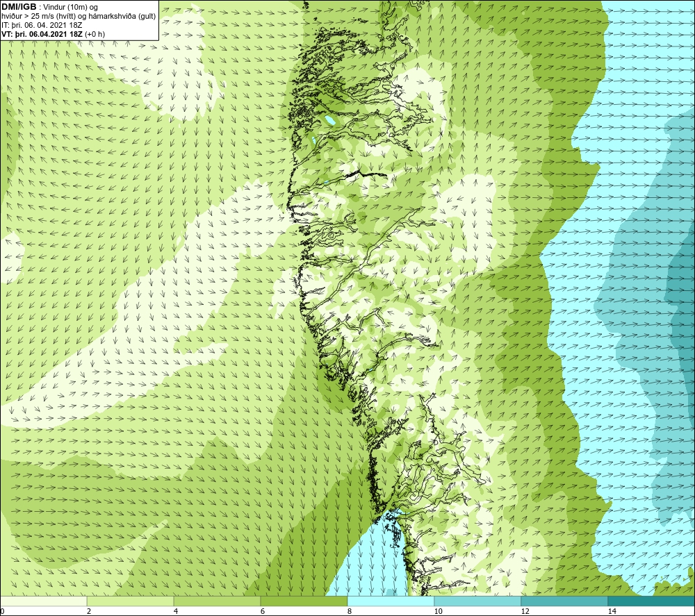Click the 'VT: þri. 06.04.2021 18Z' line
695x616 pixels.
42,34
